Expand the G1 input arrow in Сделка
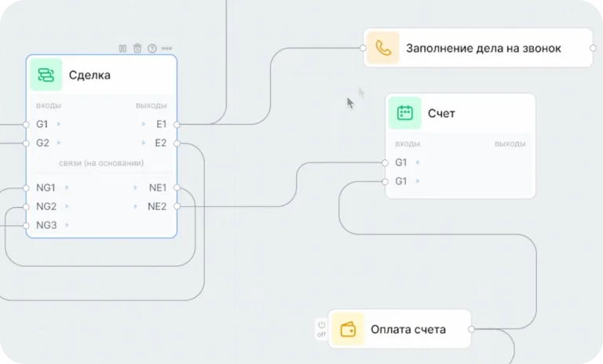The width and height of the screenshot is (603, 364). pyautogui.click(x=60, y=124)
